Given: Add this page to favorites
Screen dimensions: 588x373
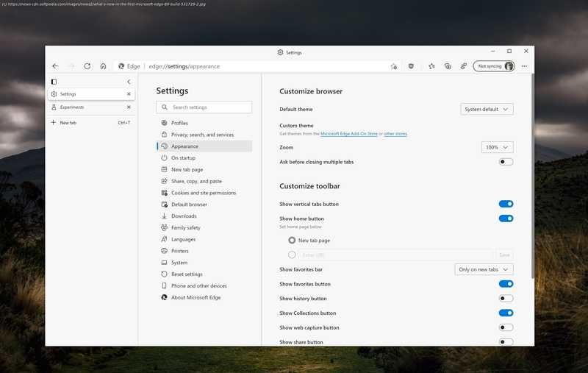Looking at the screenshot, I should click(x=394, y=66).
